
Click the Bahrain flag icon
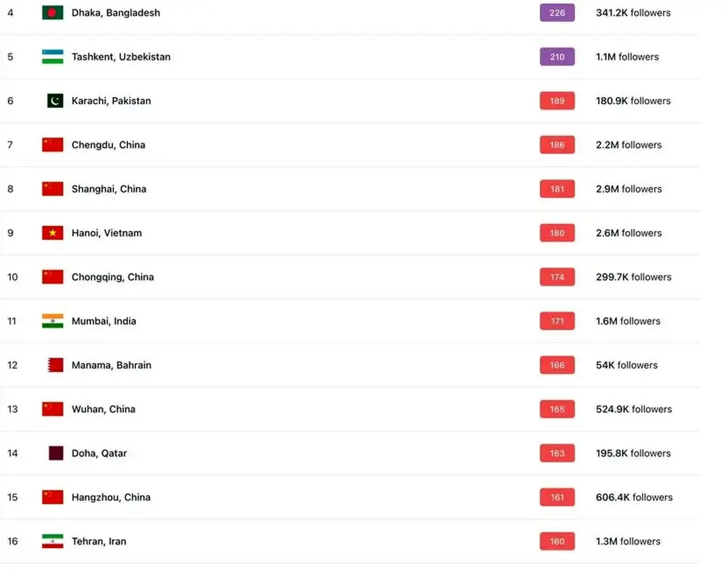[55, 365]
